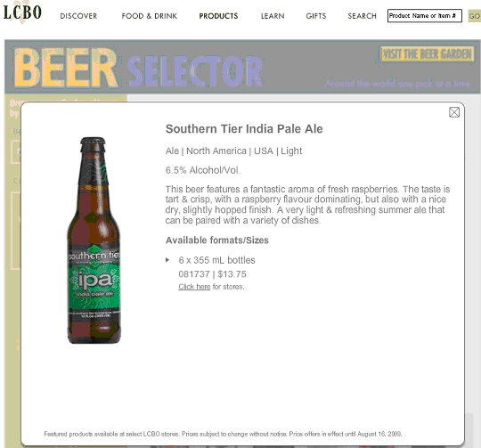Click the GO search button
481x448 pixels.
(x=474, y=16)
